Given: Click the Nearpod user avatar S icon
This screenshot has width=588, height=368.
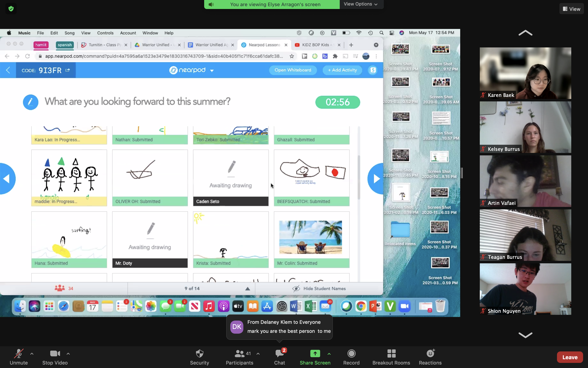Looking at the screenshot, I should tap(373, 70).
